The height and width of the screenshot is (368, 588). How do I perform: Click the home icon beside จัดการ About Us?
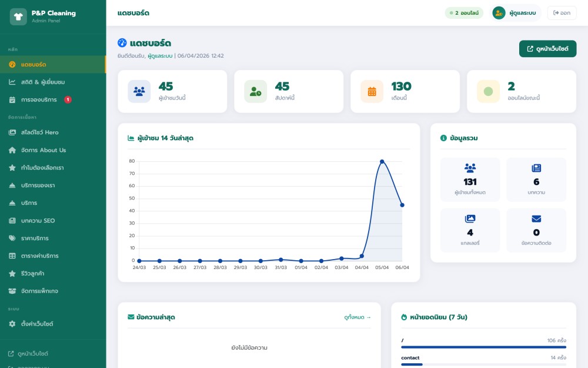(x=12, y=150)
